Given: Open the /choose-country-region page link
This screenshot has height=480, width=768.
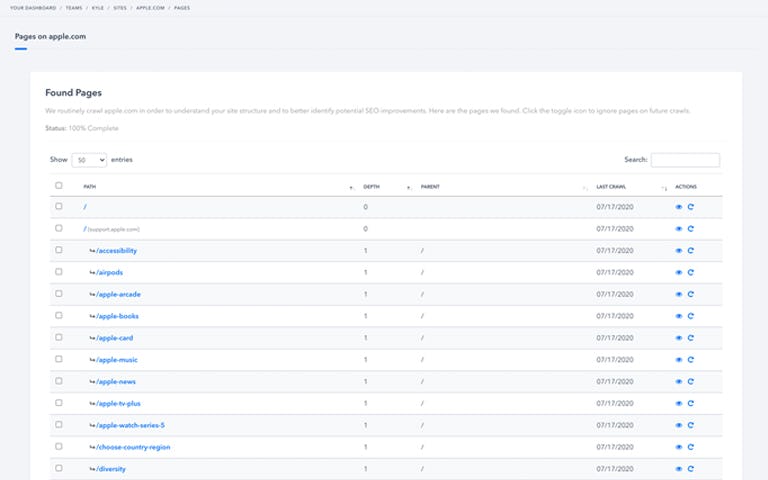Looking at the screenshot, I should 133,447.
